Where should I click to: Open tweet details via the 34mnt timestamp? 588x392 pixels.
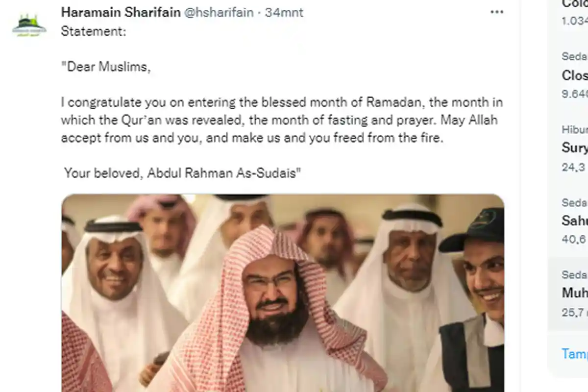click(288, 13)
